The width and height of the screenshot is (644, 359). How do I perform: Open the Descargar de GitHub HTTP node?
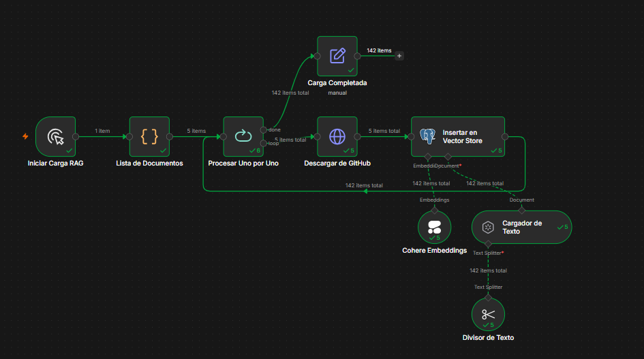tap(337, 136)
